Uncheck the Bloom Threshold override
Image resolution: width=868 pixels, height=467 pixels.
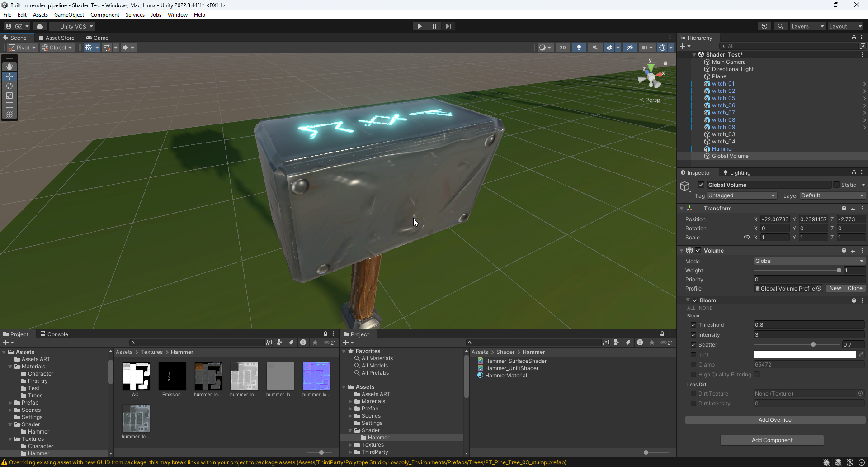693,325
